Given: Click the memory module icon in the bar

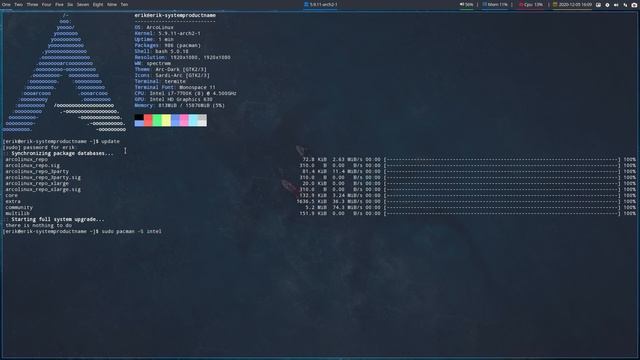Looking at the screenshot, I should tap(484, 4).
